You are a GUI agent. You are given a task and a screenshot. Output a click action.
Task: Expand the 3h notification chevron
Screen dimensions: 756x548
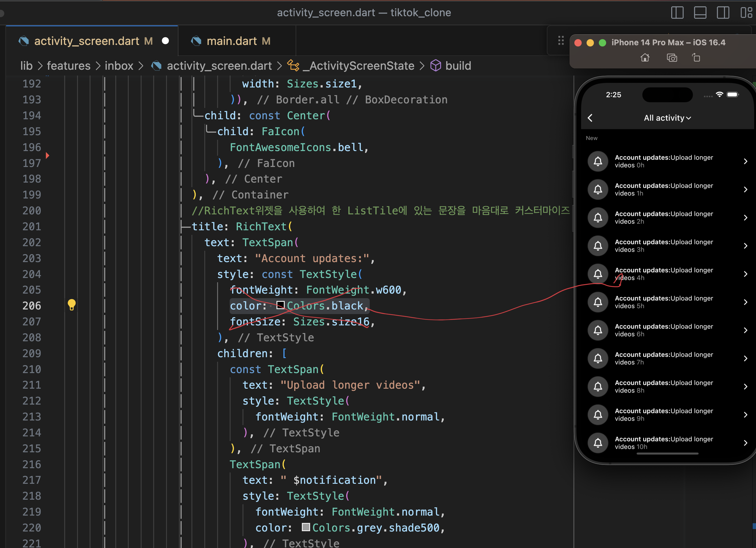(745, 246)
